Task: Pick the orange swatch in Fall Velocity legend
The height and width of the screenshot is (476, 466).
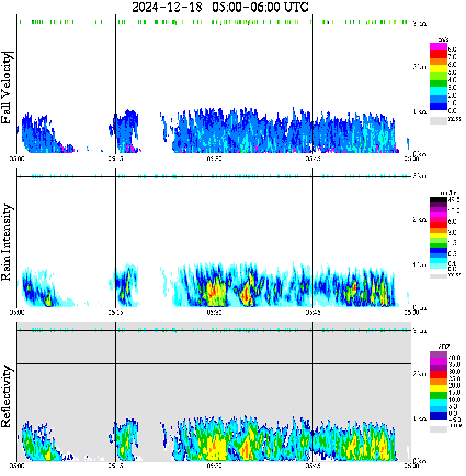Action: click(438, 61)
